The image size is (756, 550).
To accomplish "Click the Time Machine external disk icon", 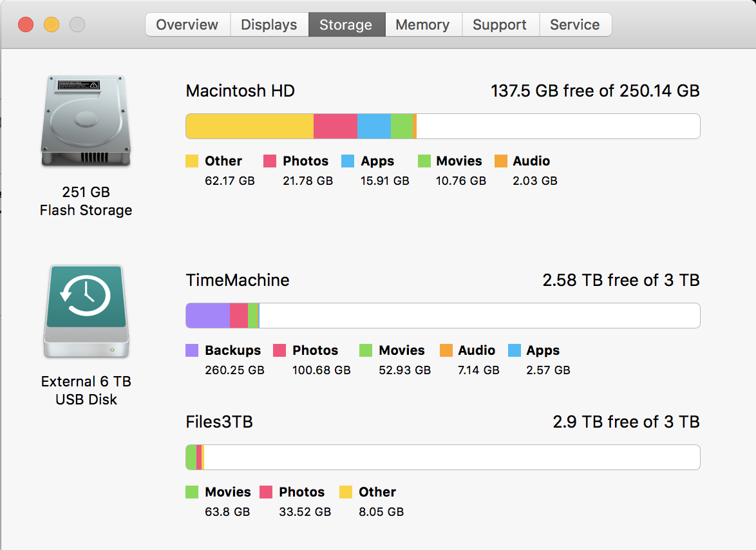I will pyautogui.click(x=86, y=311).
